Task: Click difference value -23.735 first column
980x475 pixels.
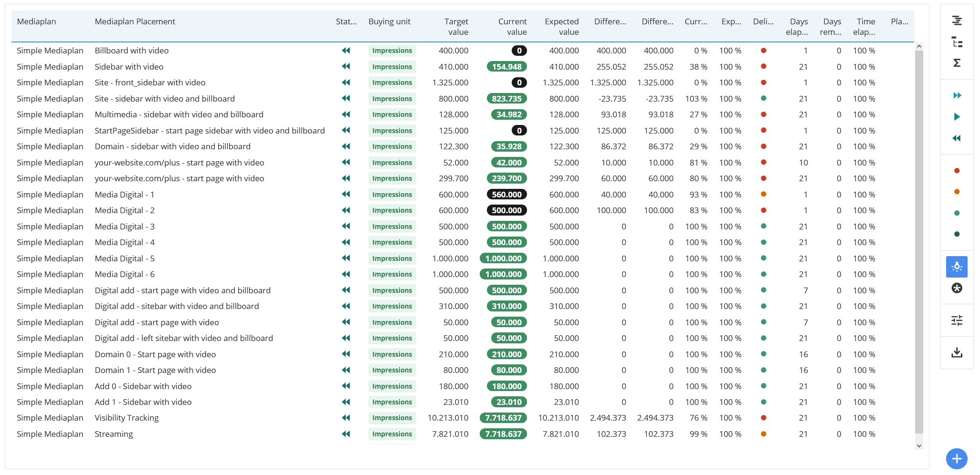Action: (x=612, y=99)
